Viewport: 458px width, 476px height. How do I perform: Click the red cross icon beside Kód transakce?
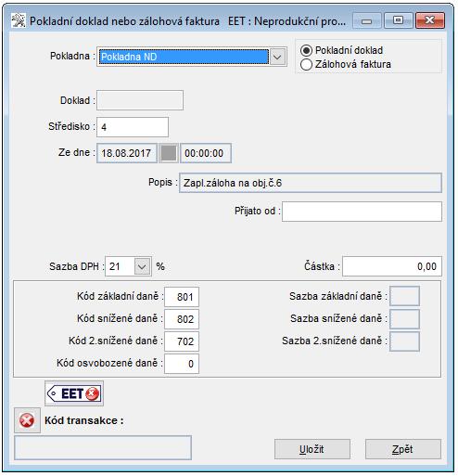tap(27, 420)
